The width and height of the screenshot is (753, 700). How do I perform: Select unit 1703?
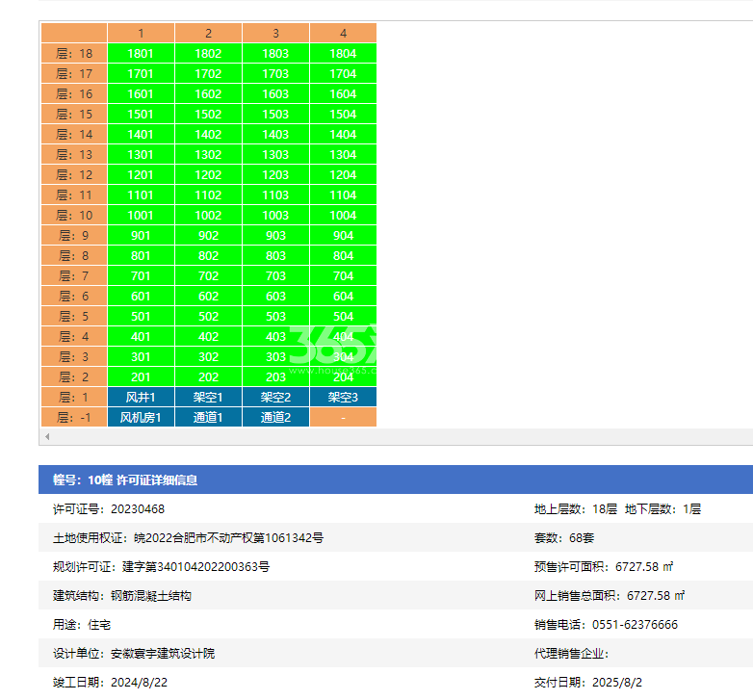tap(275, 73)
